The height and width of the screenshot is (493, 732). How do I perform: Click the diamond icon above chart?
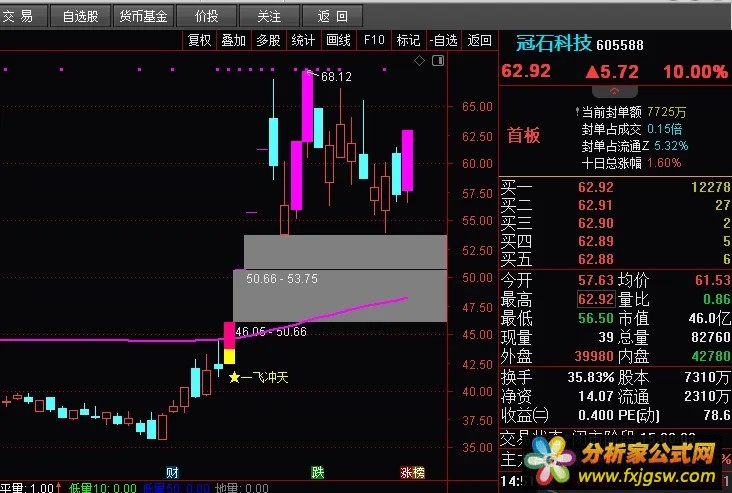tap(419, 60)
